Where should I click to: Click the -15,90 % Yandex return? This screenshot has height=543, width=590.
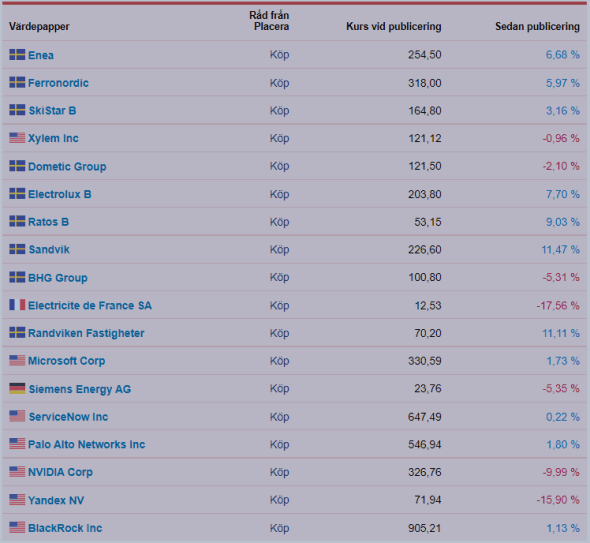point(558,500)
